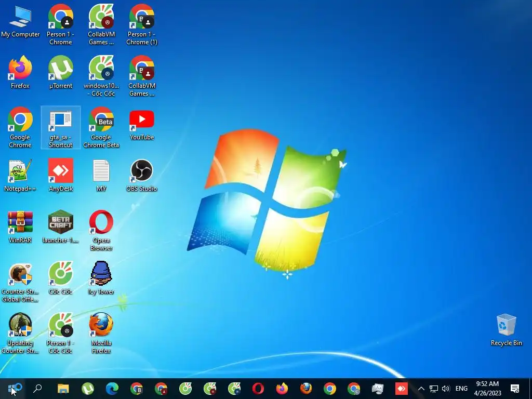Expand the hidden system tray icons chevron
The height and width of the screenshot is (399, 532).
click(421, 389)
